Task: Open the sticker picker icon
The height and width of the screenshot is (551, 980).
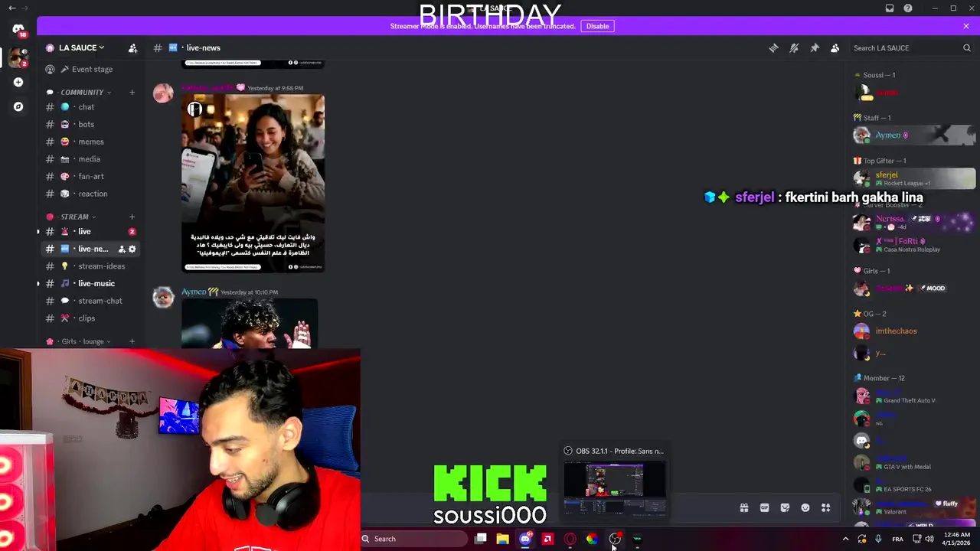Action: (x=785, y=507)
